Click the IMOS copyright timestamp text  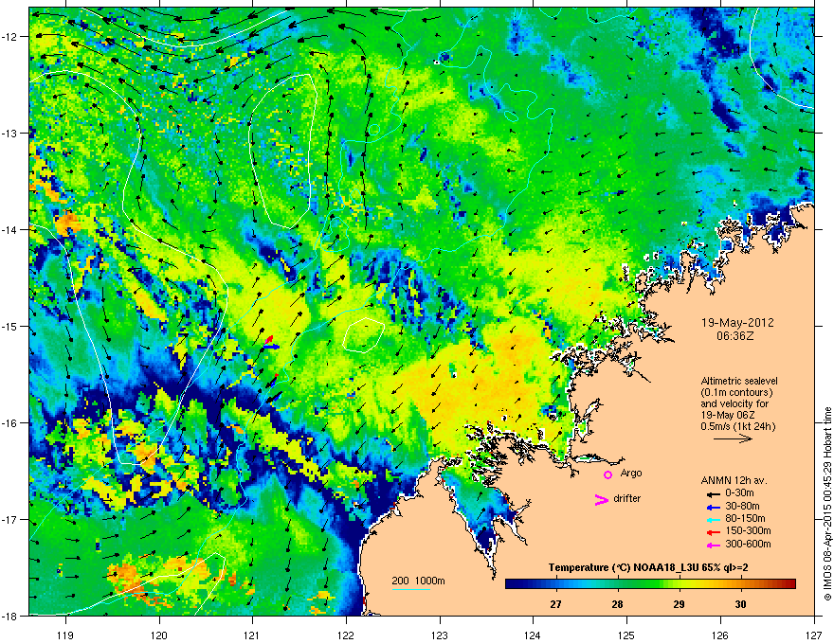827,504
